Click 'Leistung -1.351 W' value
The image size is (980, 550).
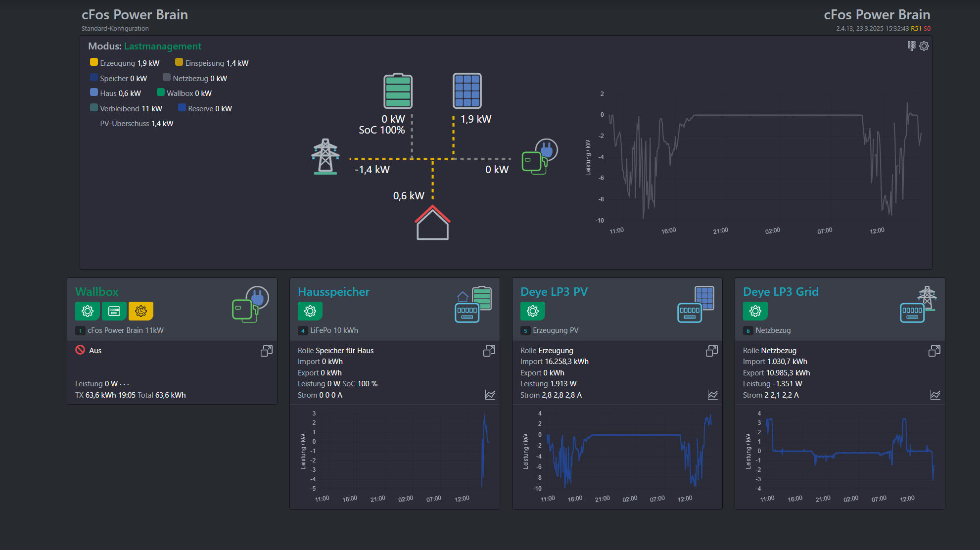(x=772, y=384)
